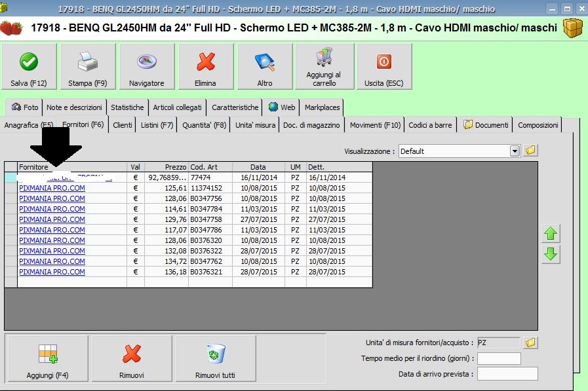Open the Composizioni tab
The width and height of the screenshot is (588, 391).
[x=538, y=125]
